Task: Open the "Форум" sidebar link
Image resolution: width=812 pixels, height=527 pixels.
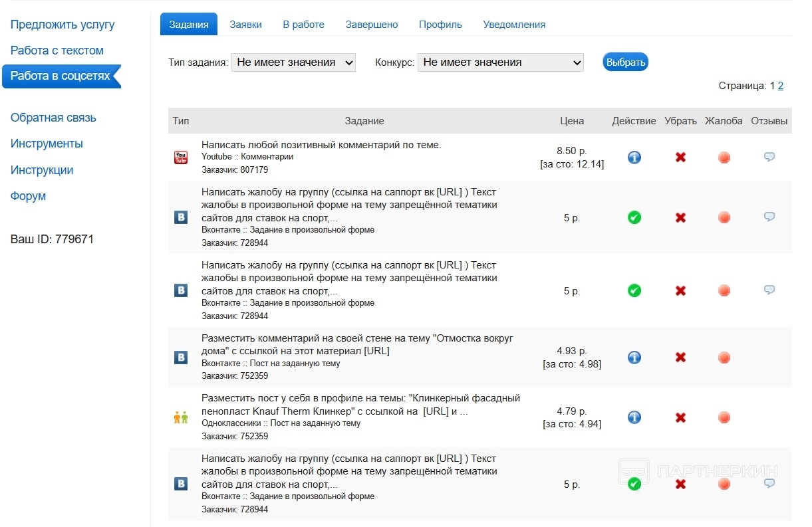Action: click(29, 196)
